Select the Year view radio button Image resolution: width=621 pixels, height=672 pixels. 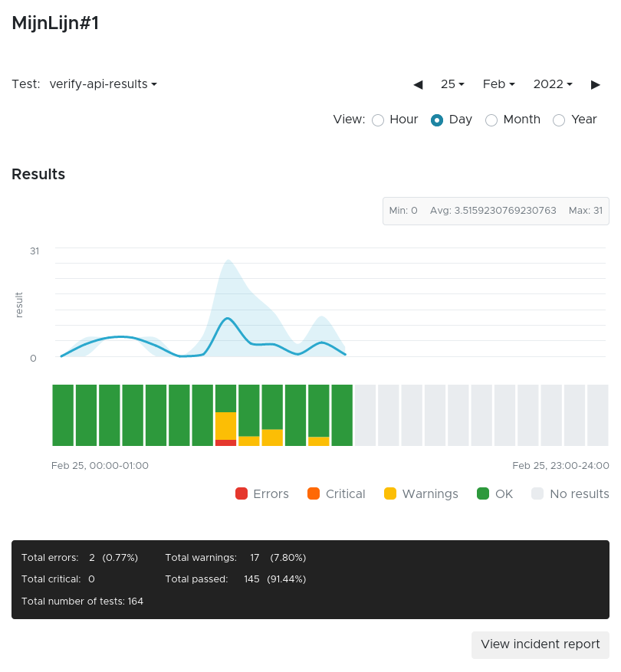pyautogui.click(x=559, y=120)
